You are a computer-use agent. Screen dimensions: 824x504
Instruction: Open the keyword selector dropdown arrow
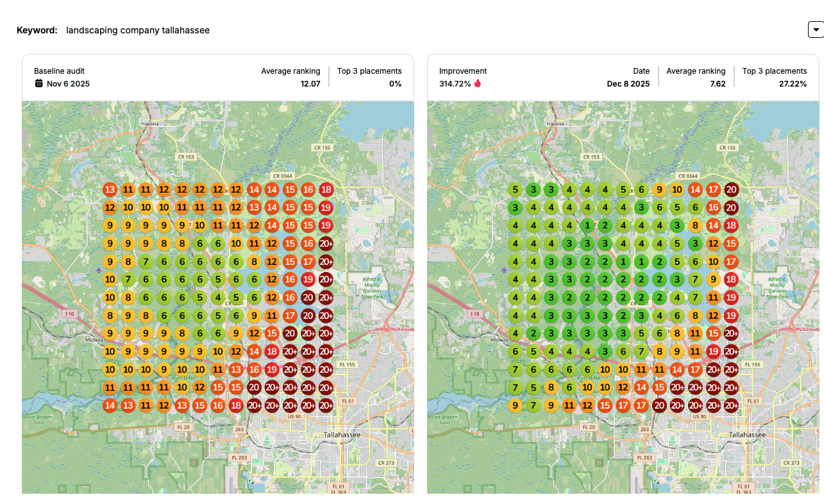(x=815, y=29)
